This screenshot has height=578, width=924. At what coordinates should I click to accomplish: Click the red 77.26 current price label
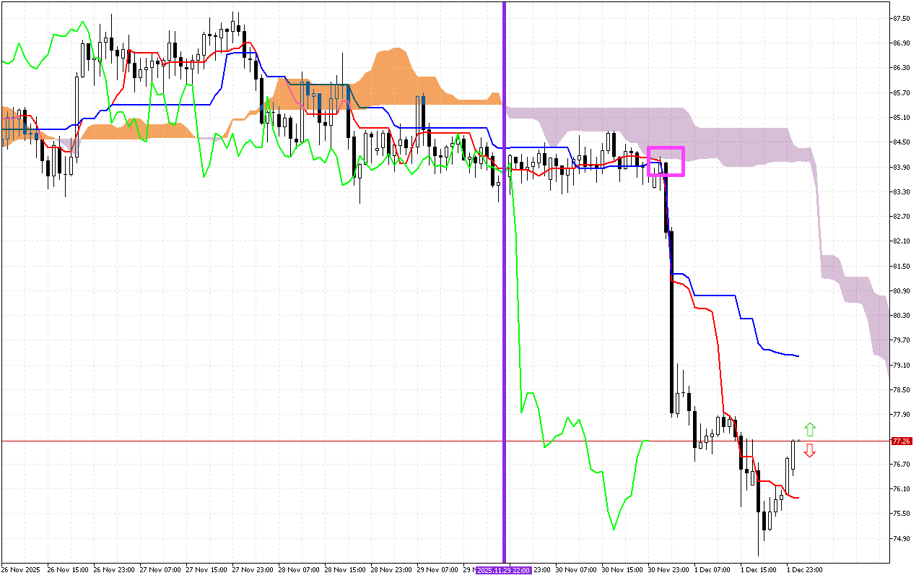(x=902, y=441)
